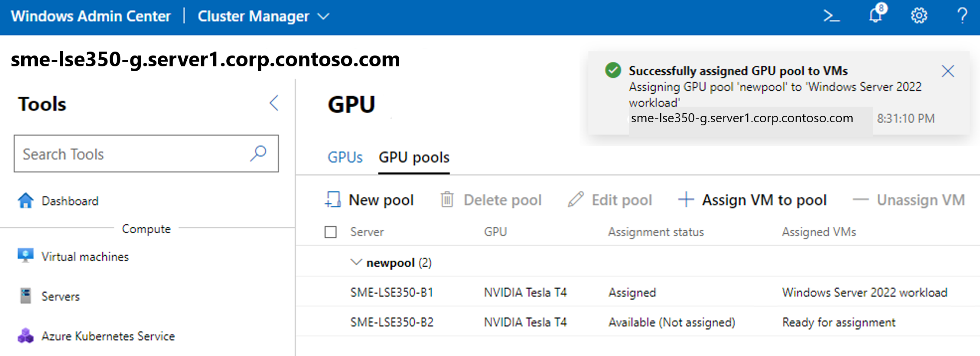The height and width of the screenshot is (356, 980).
Task: Click NVIDIA Tesla T4 in B1 row
Action: 525,292
